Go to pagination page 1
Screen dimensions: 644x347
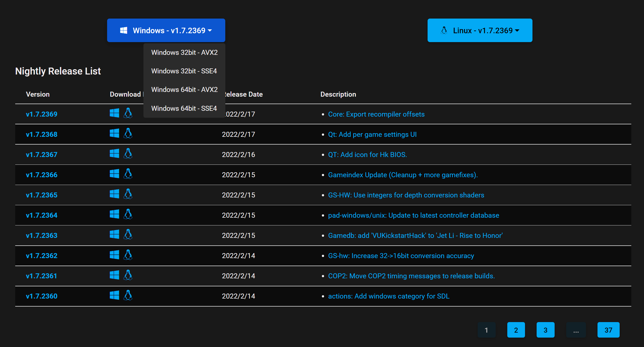click(487, 330)
